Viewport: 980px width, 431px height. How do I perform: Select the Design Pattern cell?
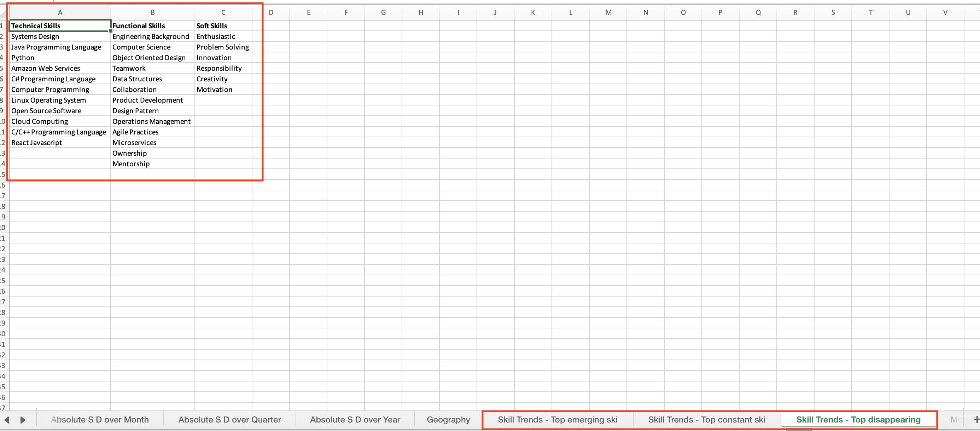(153, 111)
